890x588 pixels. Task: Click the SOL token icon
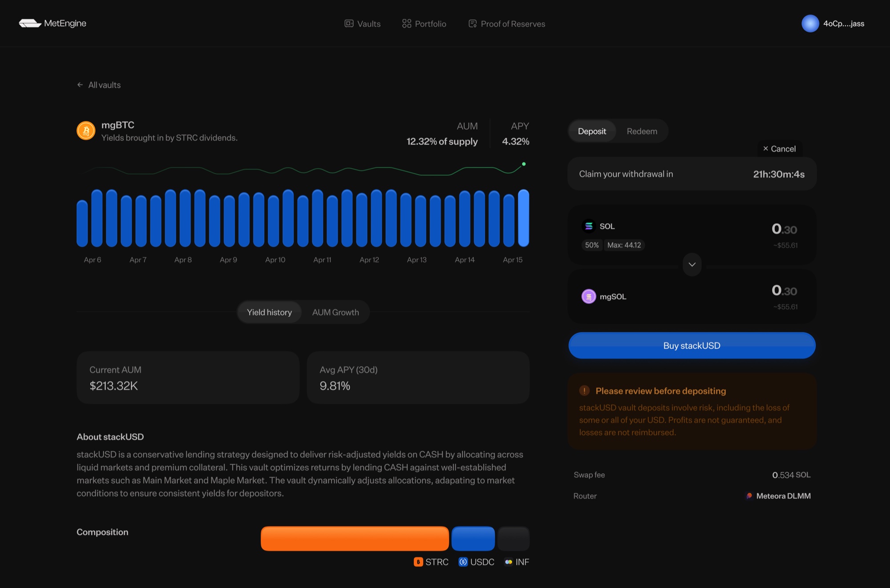click(589, 226)
